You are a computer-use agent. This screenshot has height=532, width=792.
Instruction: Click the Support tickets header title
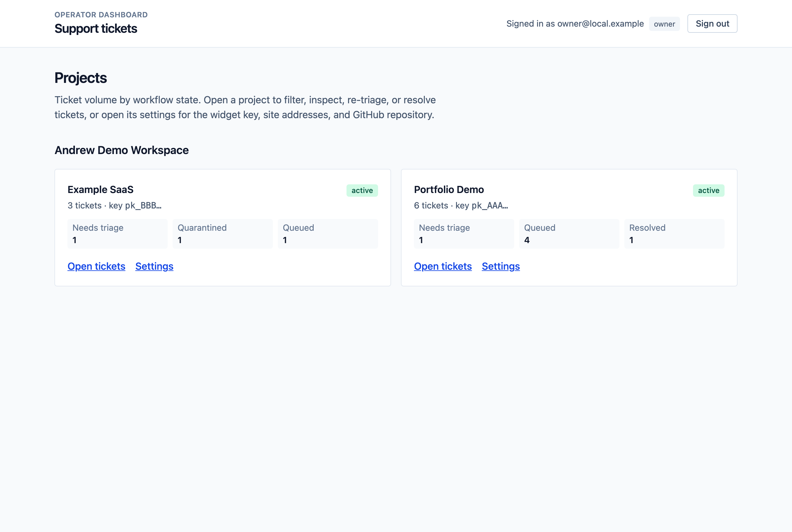(96, 28)
